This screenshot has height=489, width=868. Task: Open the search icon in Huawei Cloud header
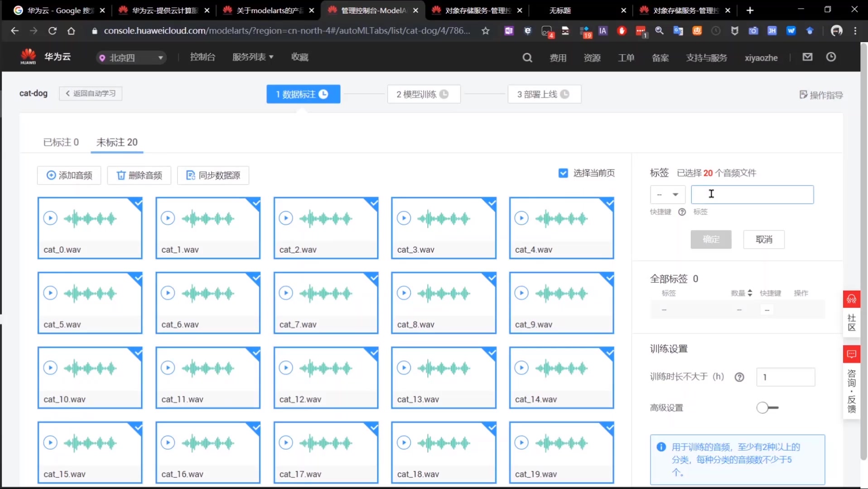527,58
